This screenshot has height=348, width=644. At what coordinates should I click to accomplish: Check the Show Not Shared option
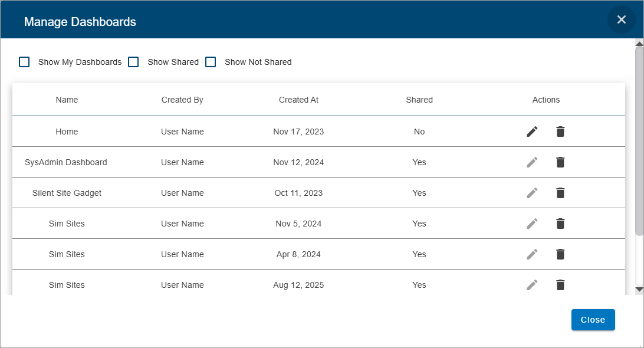click(x=211, y=62)
